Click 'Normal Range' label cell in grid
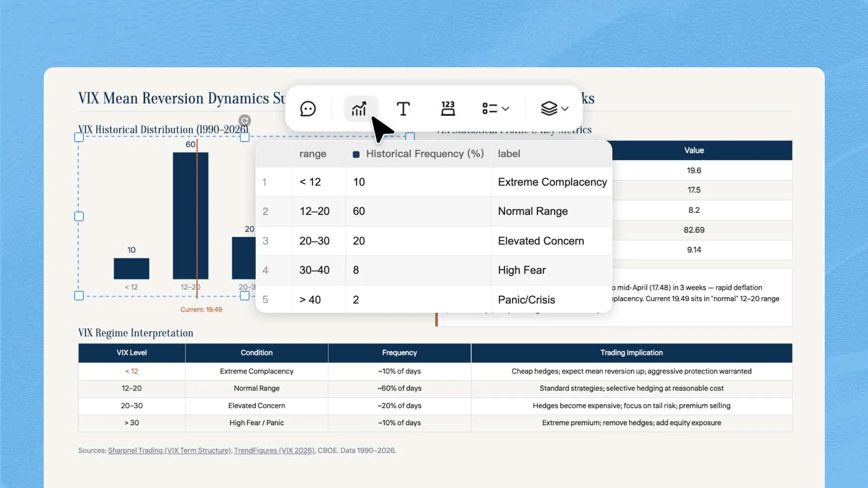868x488 pixels. (x=551, y=211)
